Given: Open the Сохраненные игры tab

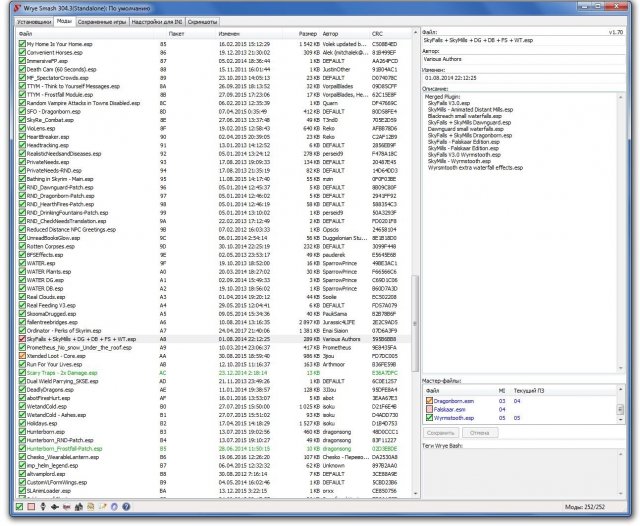Looking at the screenshot, I should tap(105, 20).
